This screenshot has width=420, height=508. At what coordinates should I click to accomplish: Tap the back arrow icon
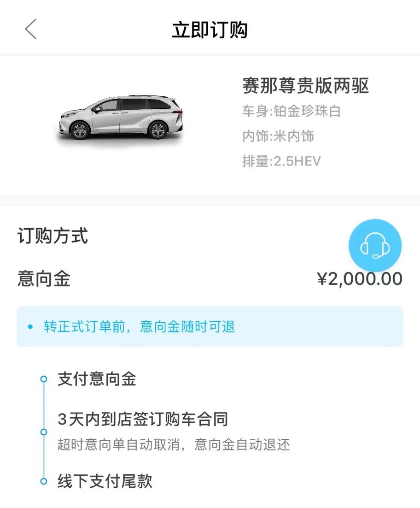[x=30, y=30]
